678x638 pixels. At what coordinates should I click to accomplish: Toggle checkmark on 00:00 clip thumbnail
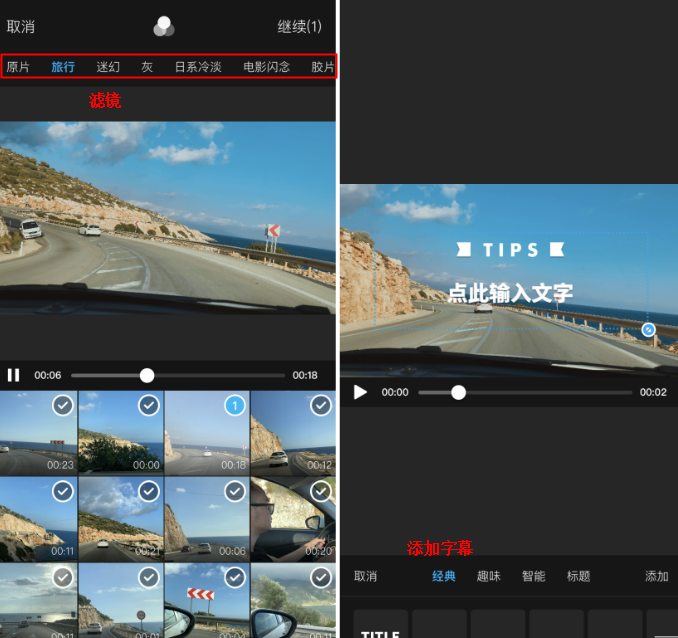(x=148, y=405)
